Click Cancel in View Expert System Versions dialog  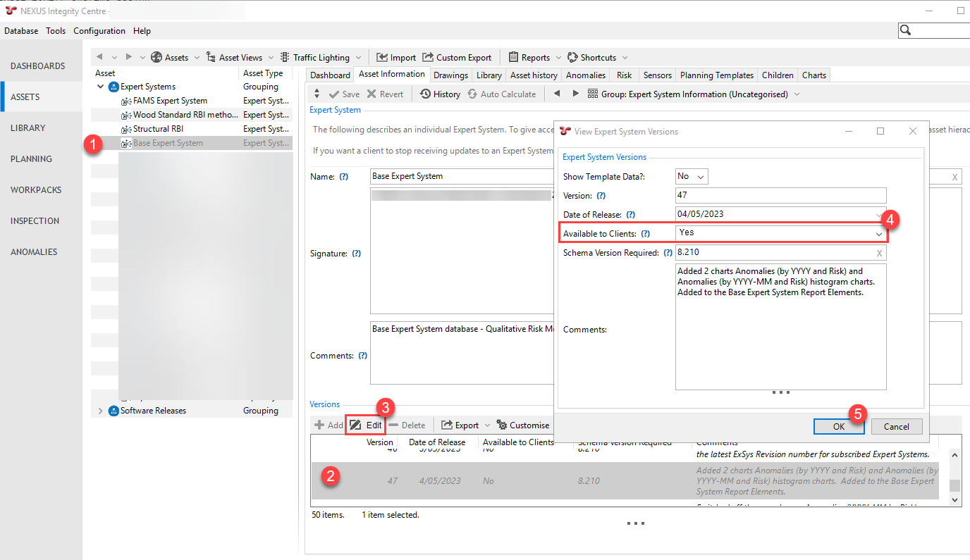coord(896,426)
